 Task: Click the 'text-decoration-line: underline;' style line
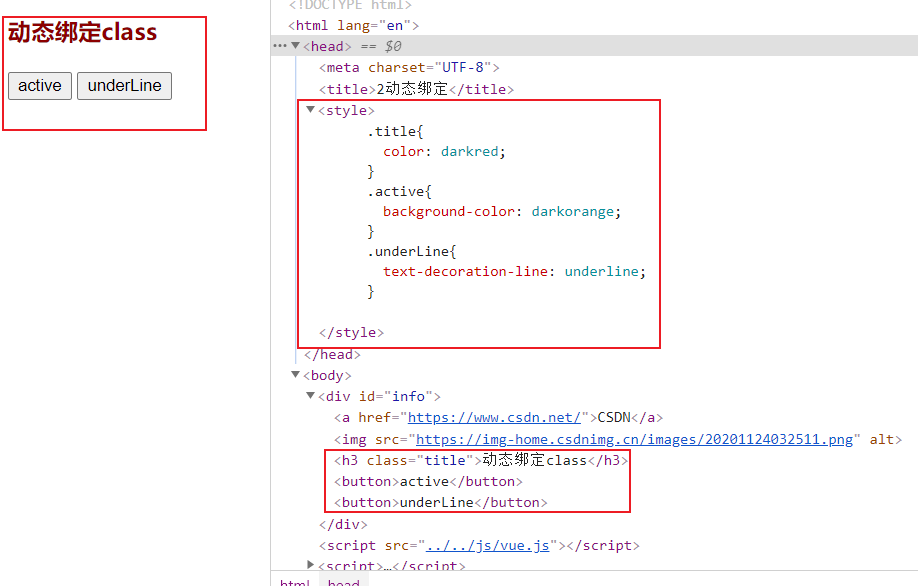click(514, 272)
